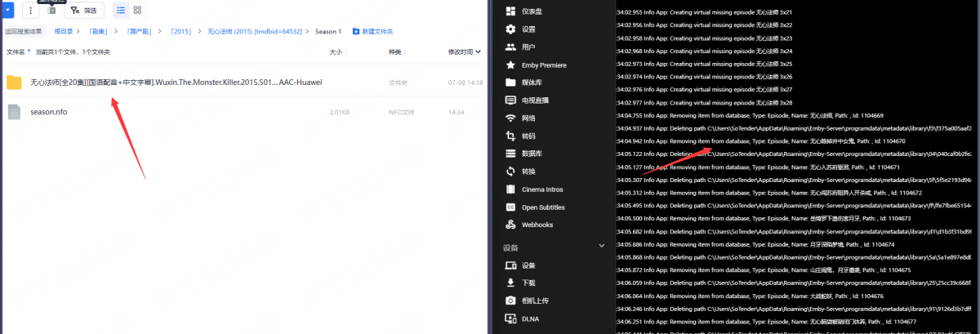
Task: Open 仪表盘 dashboard in Emby sidebar
Action: click(x=533, y=11)
